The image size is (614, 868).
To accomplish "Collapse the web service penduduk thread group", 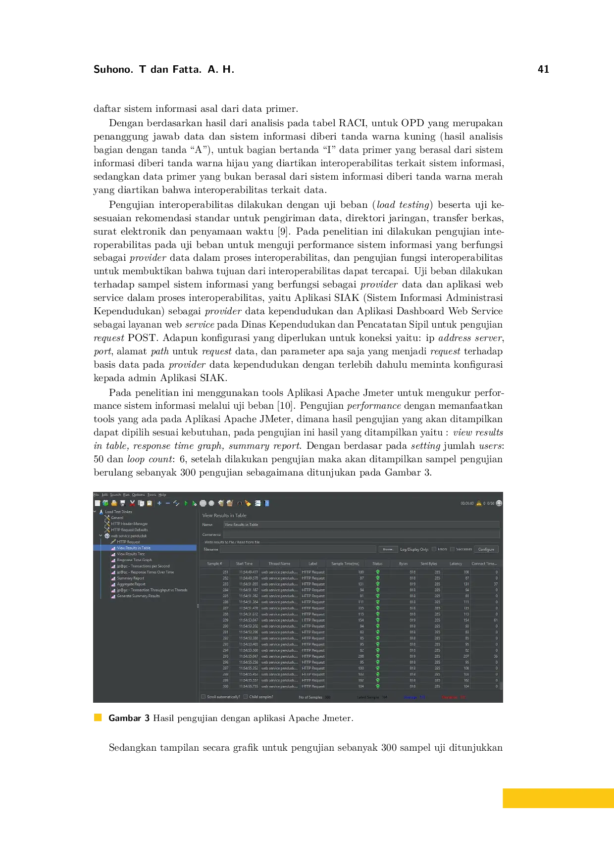I will [101, 535].
